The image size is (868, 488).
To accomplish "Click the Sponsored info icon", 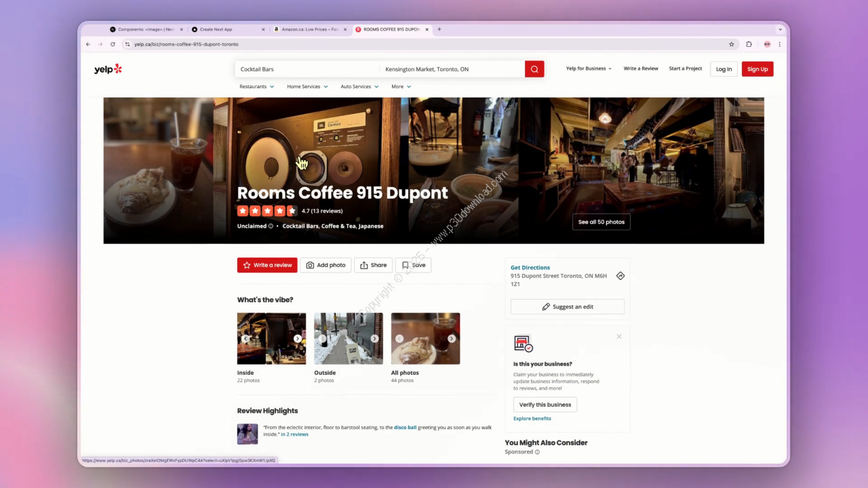I will click(537, 452).
